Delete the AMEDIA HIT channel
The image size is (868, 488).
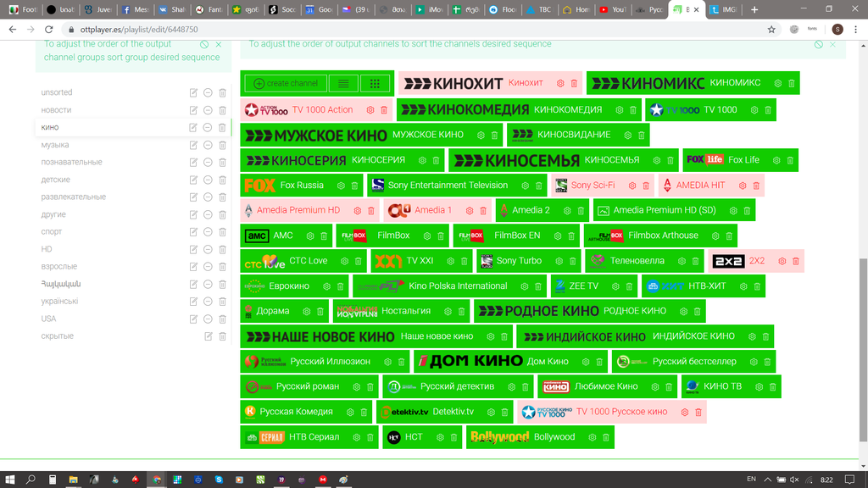point(756,186)
